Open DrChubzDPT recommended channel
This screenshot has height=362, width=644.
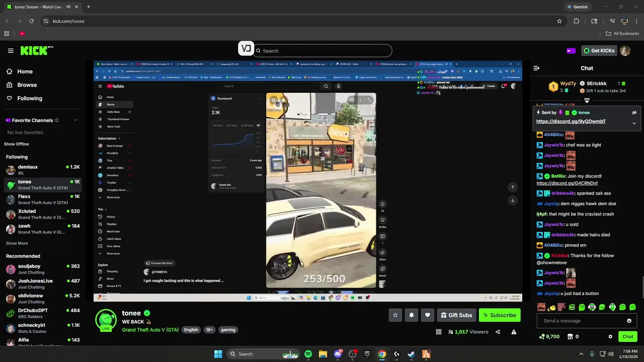click(x=43, y=313)
